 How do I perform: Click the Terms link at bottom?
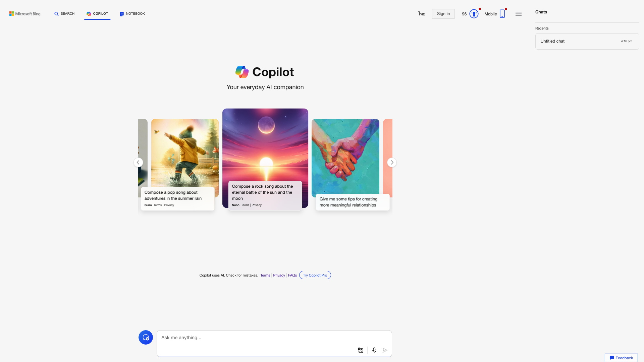click(x=265, y=276)
